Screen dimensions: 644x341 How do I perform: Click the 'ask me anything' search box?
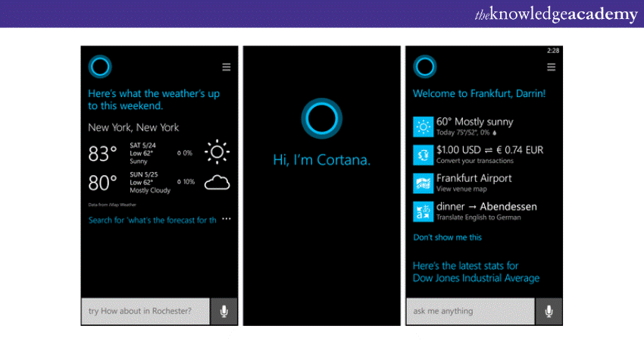[470, 311]
